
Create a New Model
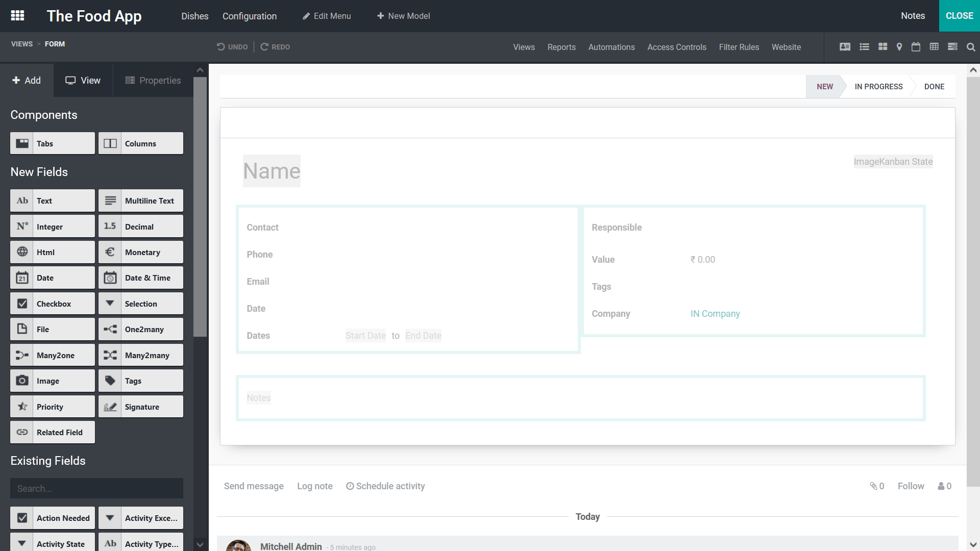click(x=403, y=16)
